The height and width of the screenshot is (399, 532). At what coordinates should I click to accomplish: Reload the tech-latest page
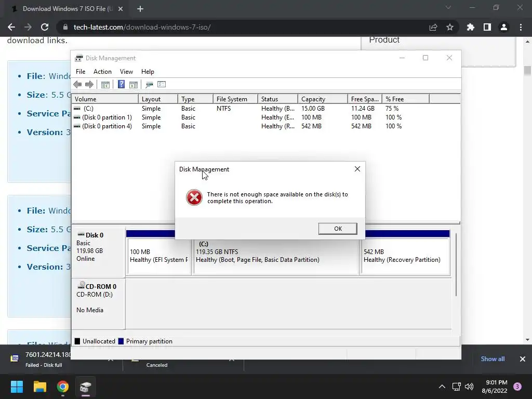[45, 27]
